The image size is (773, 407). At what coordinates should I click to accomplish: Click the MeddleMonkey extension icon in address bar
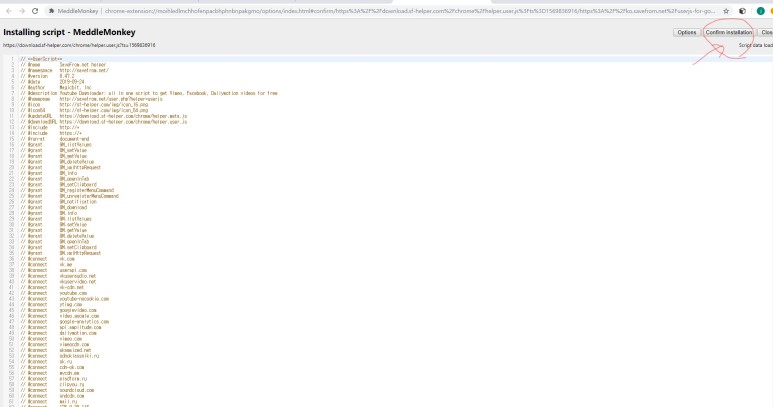click(51, 11)
